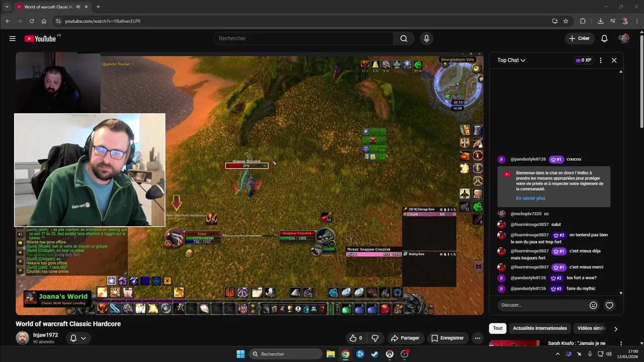Open Chrome profile avatar in toolbar
This screenshot has height=362, width=644.
625,21
